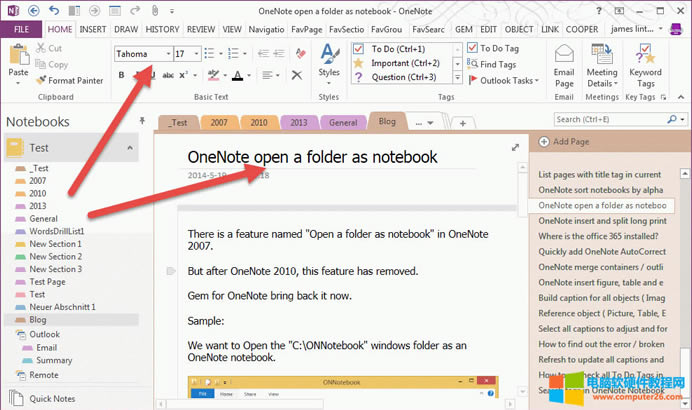692x410 pixels.
Task: Click the page title 'OneNote open a folder as notebook'
Action: click(312, 157)
